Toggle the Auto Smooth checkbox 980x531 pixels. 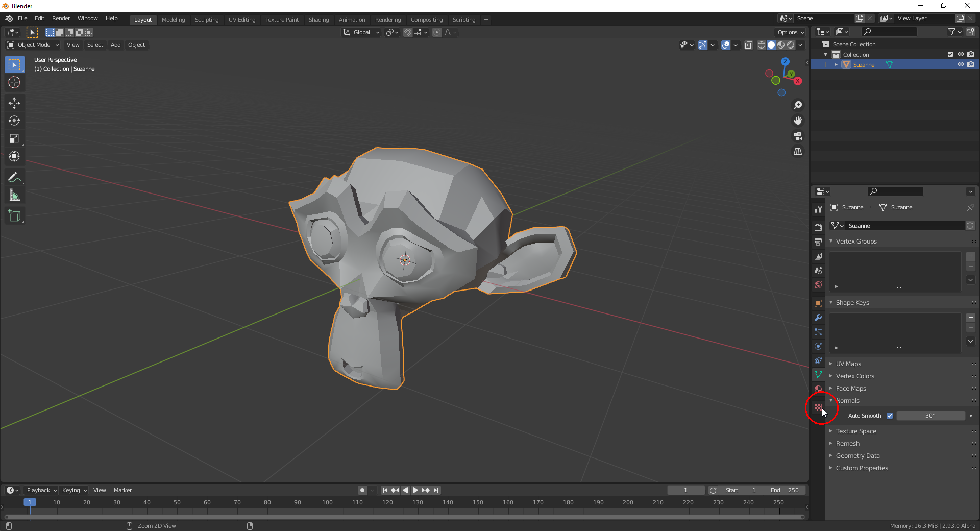(890, 416)
